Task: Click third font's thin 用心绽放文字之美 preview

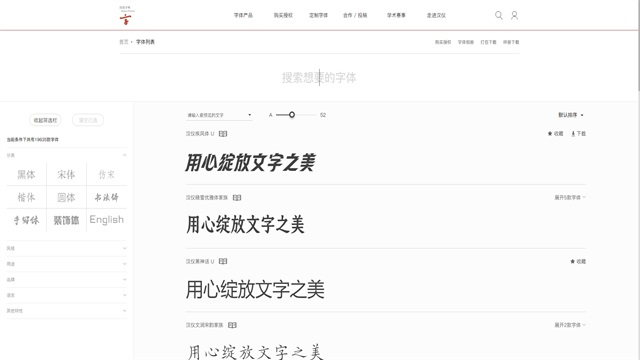Action: coord(255,289)
